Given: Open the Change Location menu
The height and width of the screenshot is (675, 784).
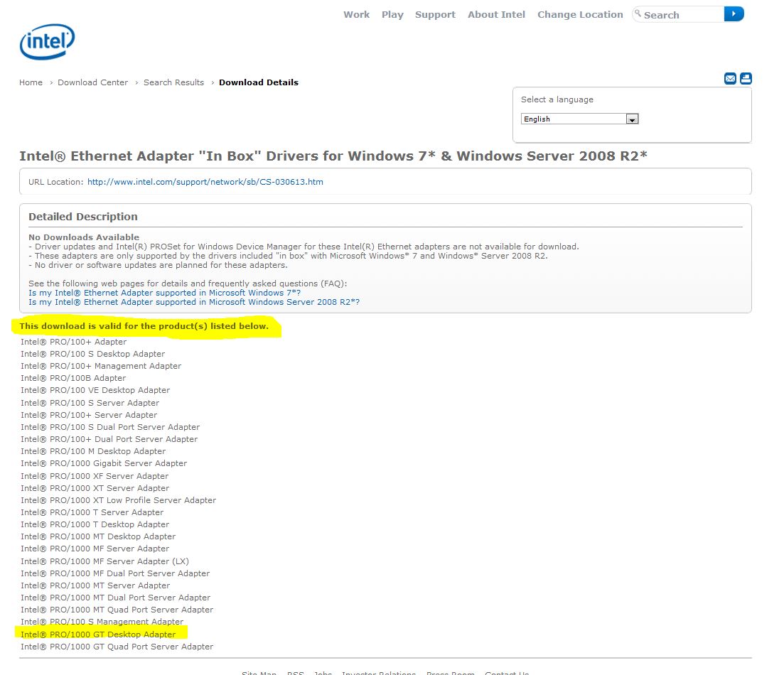Looking at the screenshot, I should coord(580,14).
